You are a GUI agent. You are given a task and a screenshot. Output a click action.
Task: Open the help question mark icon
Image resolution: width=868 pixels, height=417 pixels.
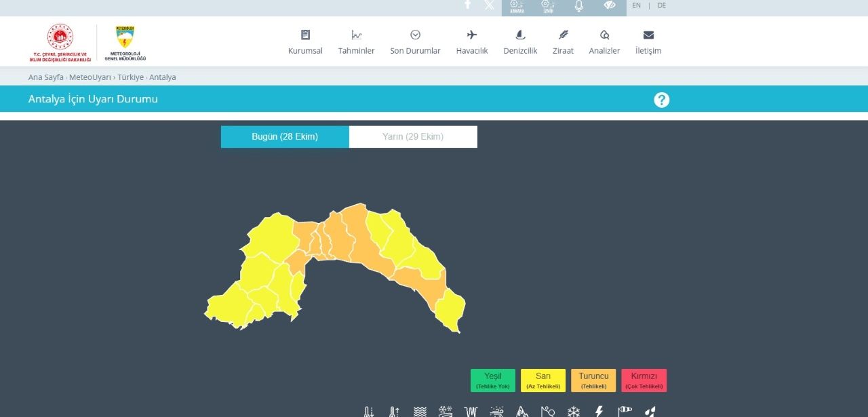pyautogui.click(x=662, y=100)
